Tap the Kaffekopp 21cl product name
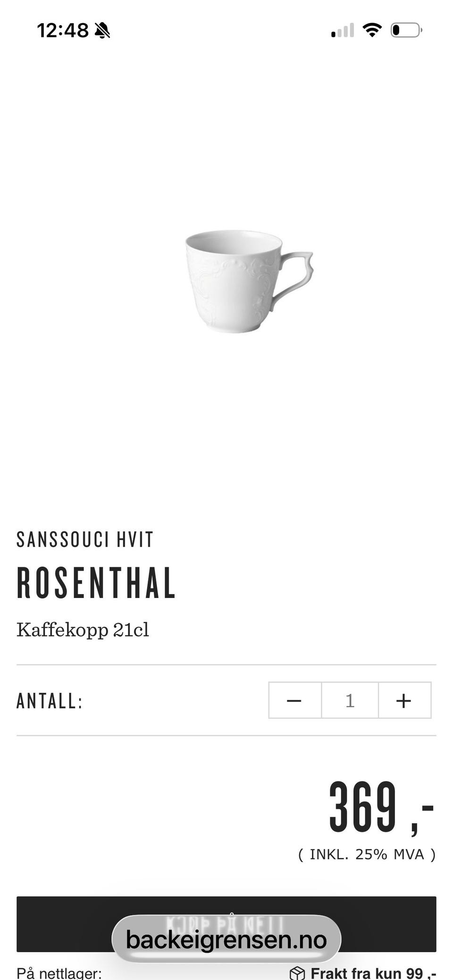Screen dimensions: 453x980 (x=83, y=630)
